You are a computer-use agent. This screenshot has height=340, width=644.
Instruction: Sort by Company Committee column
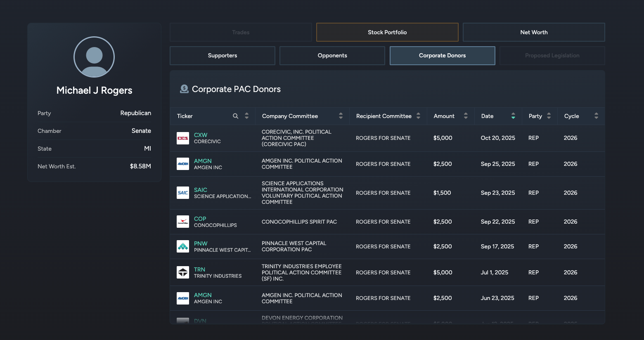pyautogui.click(x=341, y=116)
